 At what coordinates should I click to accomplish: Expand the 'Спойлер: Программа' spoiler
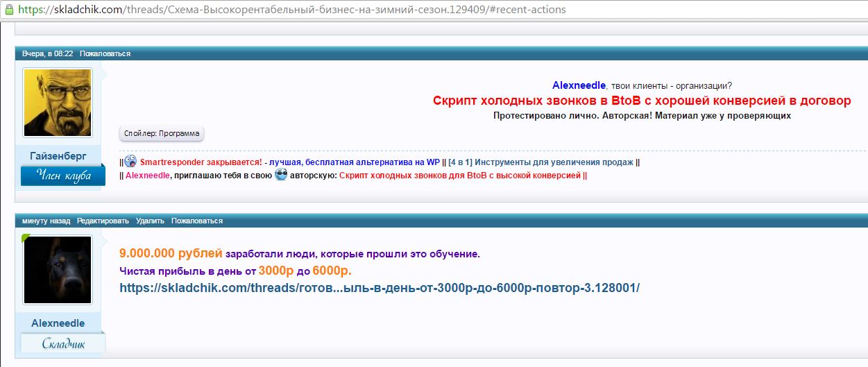pyautogui.click(x=162, y=133)
